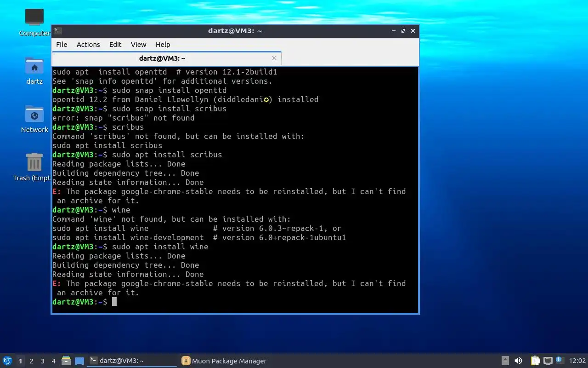Open the View menu

pyautogui.click(x=138, y=45)
